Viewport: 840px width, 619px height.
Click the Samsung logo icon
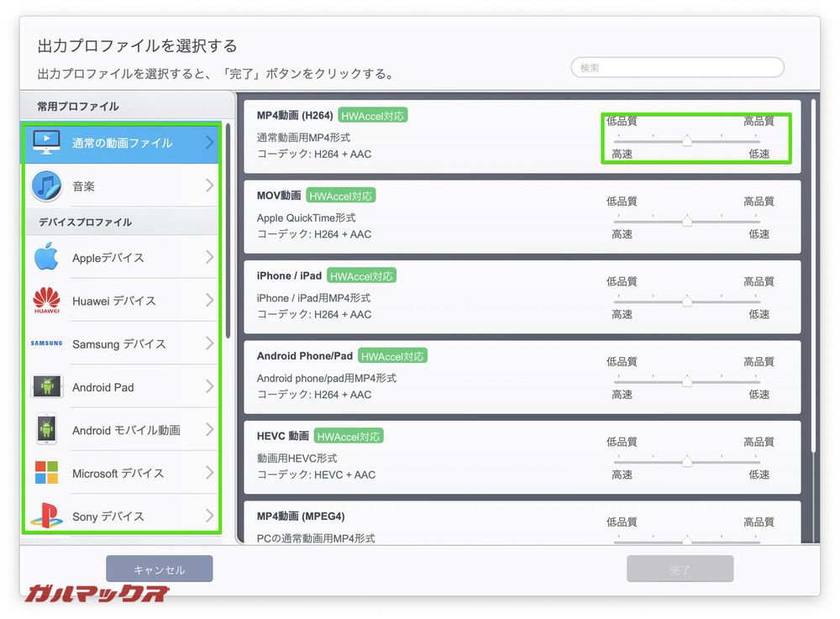tap(46, 344)
